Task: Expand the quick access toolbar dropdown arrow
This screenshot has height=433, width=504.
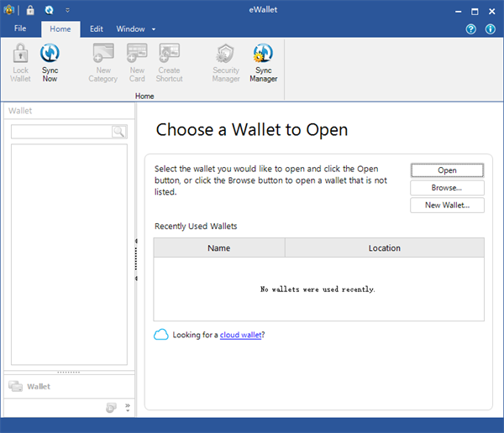Action: [x=67, y=11]
